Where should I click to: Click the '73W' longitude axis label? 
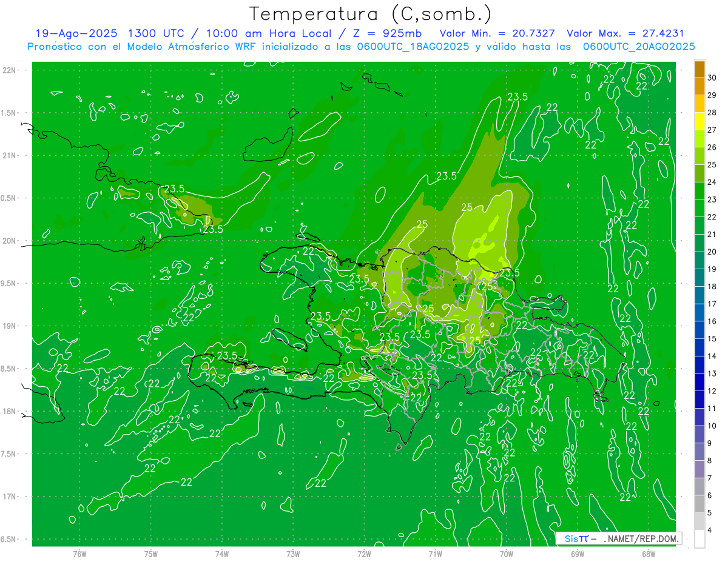coord(293,554)
